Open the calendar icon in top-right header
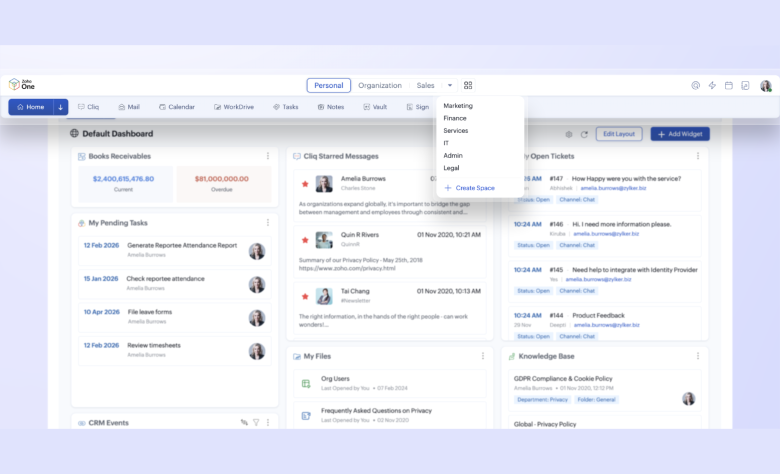Image resolution: width=780 pixels, height=474 pixels. pos(729,86)
